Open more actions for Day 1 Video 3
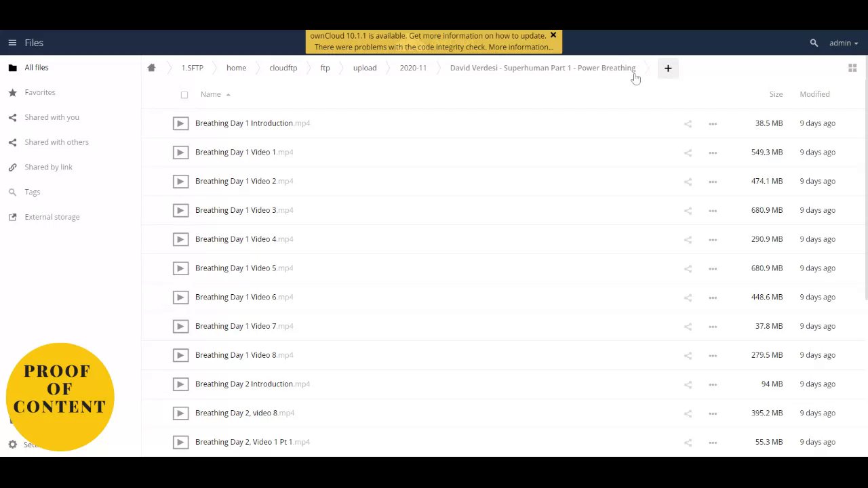The width and height of the screenshot is (868, 488). point(713,210)
